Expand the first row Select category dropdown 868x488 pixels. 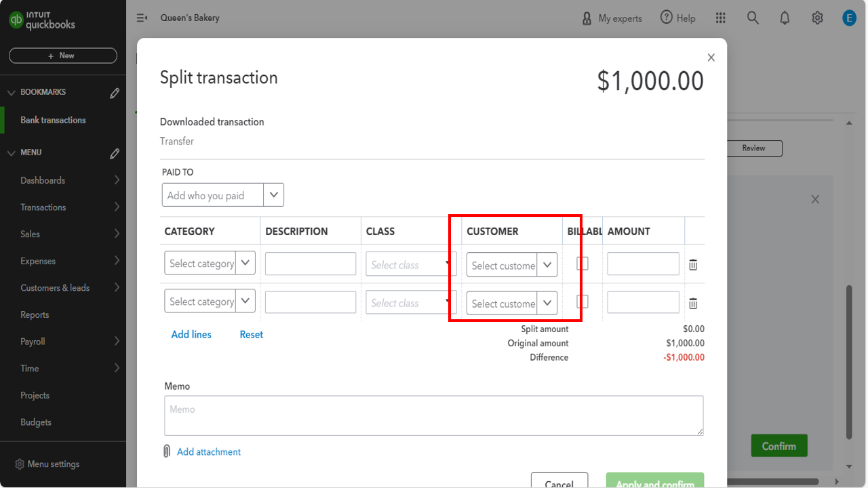[245, 263]
